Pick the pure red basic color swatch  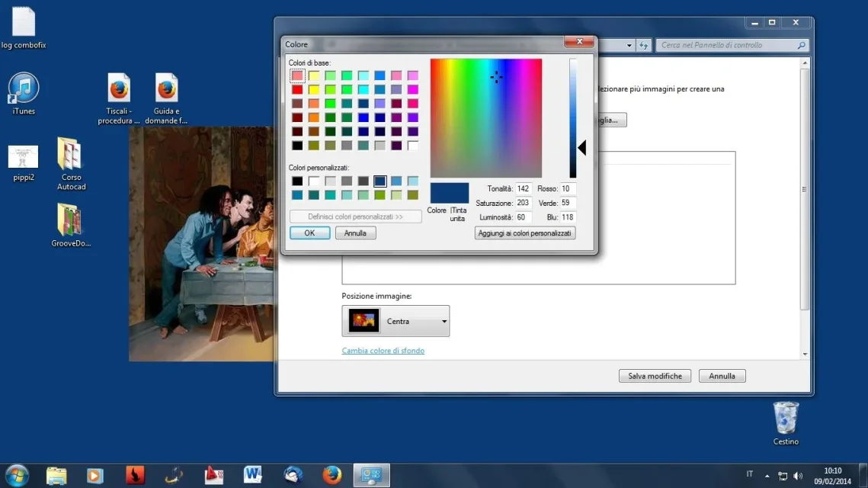click(297, 90)
